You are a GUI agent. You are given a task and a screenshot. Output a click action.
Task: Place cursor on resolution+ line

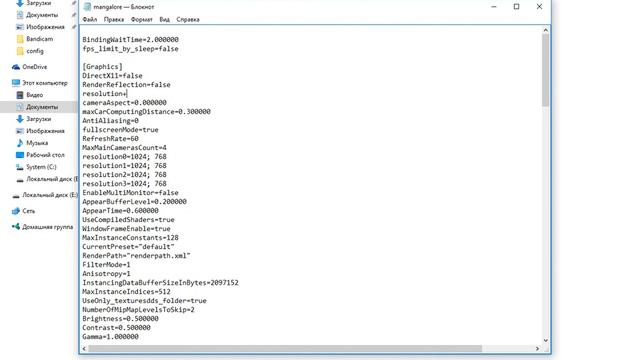tap(105, 94)
